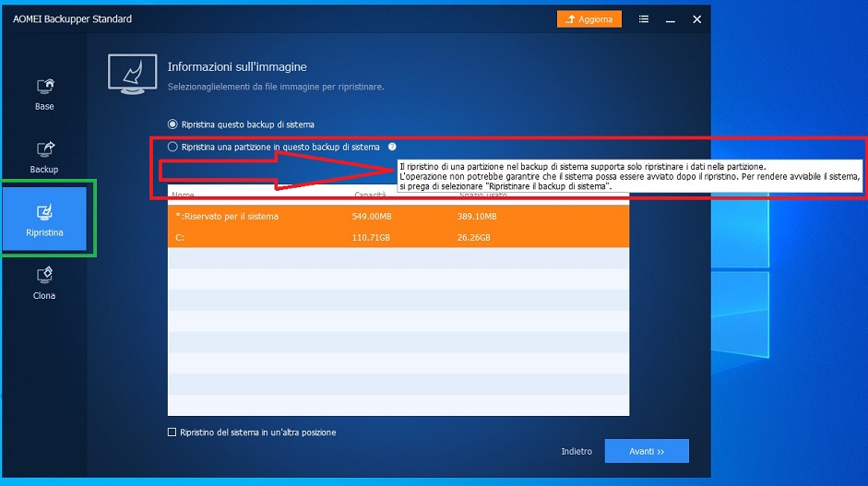868x486 pixels.
Task: Click the image restore monitor icon
Action: [132, 74]
